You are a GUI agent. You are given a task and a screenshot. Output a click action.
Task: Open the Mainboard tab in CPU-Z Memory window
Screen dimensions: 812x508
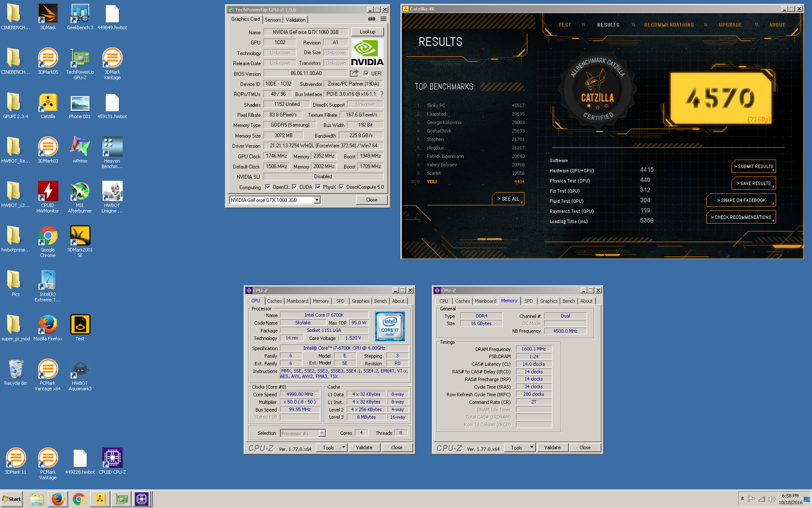(486, 301)
